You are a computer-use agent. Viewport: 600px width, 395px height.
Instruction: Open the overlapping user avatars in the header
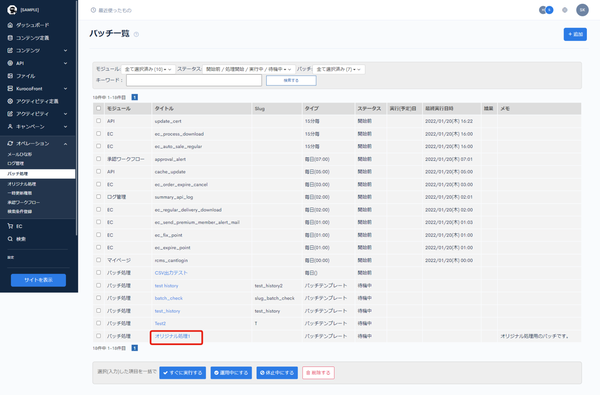546,10
